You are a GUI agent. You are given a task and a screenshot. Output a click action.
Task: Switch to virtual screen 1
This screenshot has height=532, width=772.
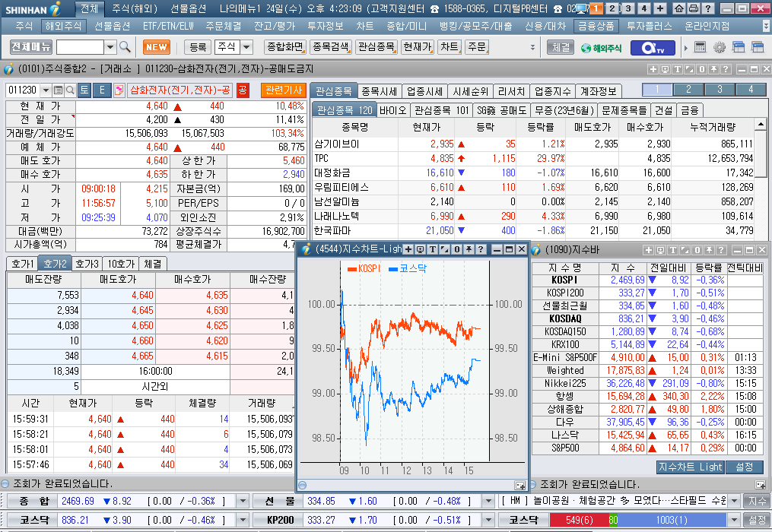(x=596, y=8)
